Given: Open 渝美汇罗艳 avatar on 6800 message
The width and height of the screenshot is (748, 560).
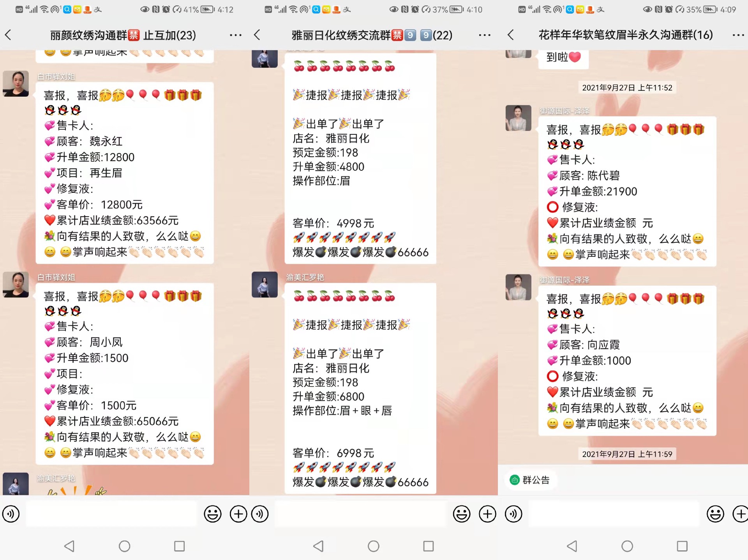Looking at the screenshot, I should pos(265,284).
